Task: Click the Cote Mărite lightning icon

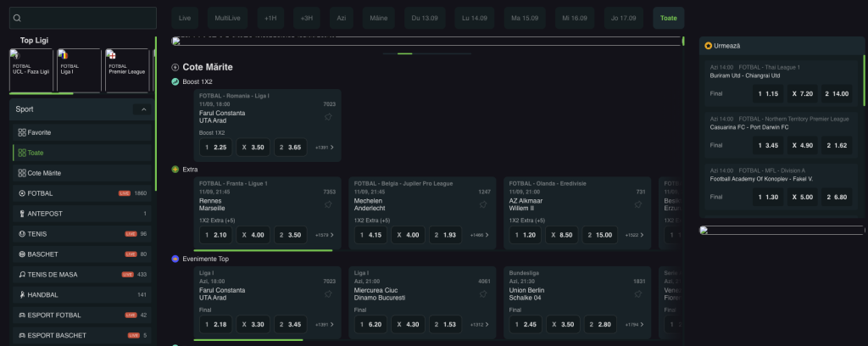Action: click(175, 68)
